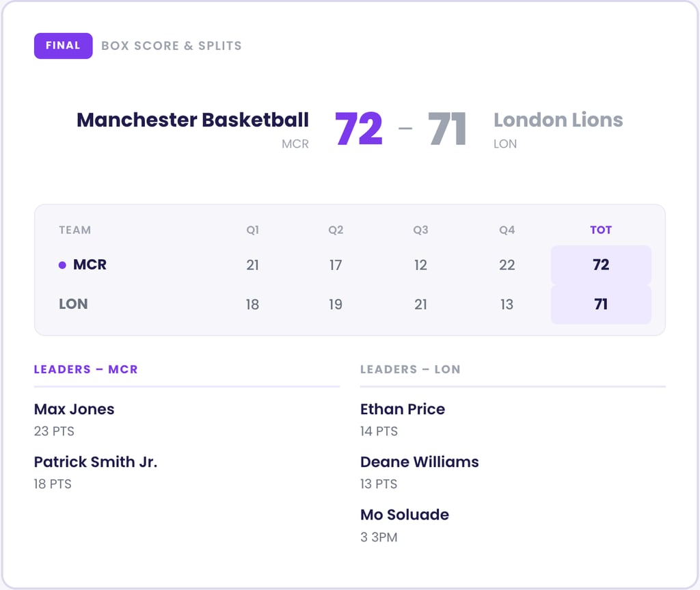Viewport: 700px width, 590px height.
Task: Click MCR's highlighted total cell 72
Action: (x=601, y=265)
